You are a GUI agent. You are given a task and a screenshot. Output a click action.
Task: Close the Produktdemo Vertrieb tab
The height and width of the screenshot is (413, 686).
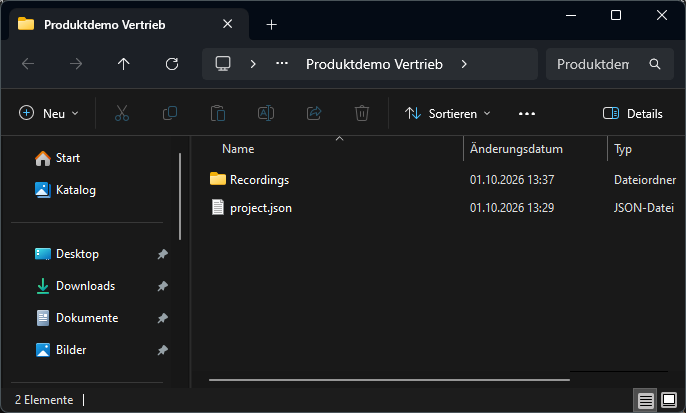(x=228, y=24)
